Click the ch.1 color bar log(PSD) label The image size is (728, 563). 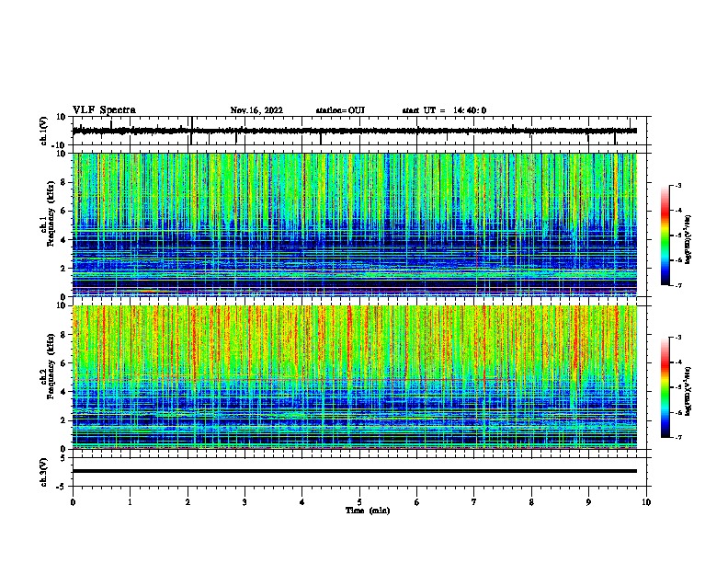pos(688,239)
